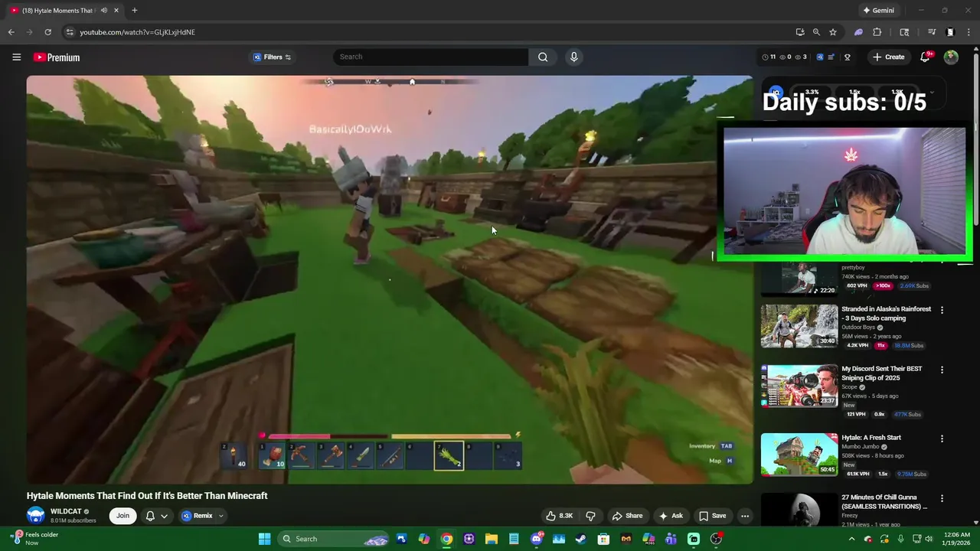The image size is (980, 551).
Task: Open Stranded in Alaska thumbnail
Action: [799, 326]
